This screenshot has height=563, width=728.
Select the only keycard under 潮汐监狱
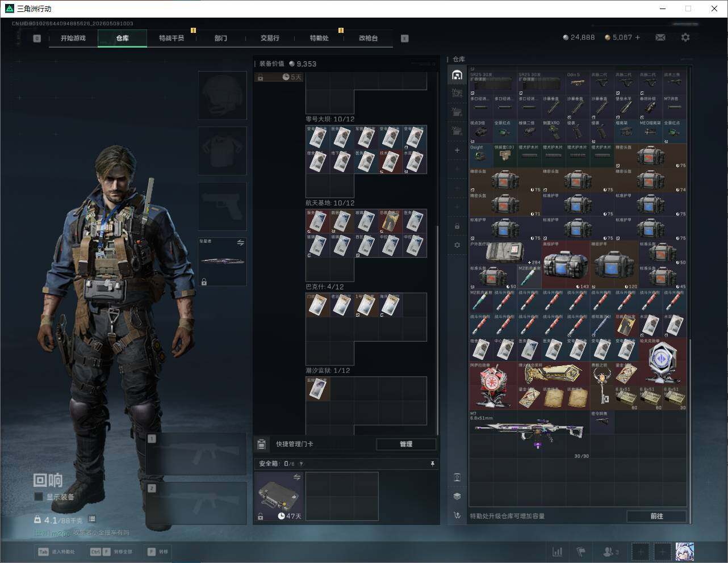(x=318, y=389)
